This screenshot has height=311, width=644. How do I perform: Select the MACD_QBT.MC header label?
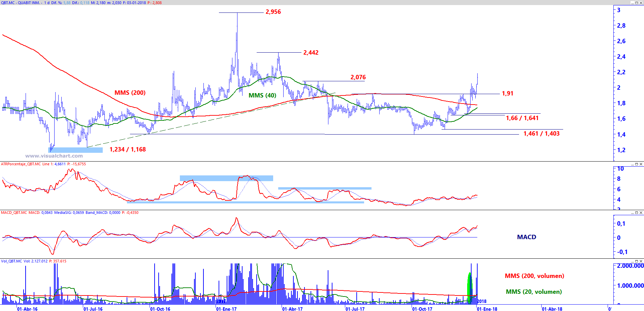(x=14, y=213)
